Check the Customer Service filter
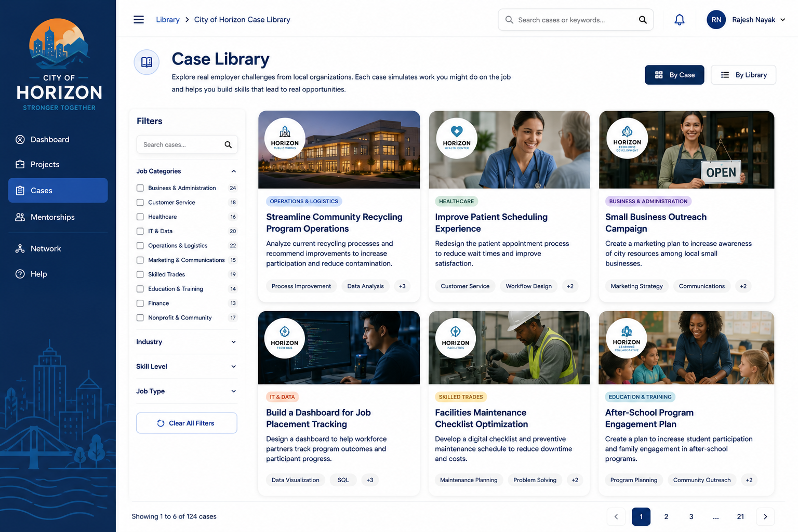The height and width of the screenshot is (532, 798). [x=140, y=203]
